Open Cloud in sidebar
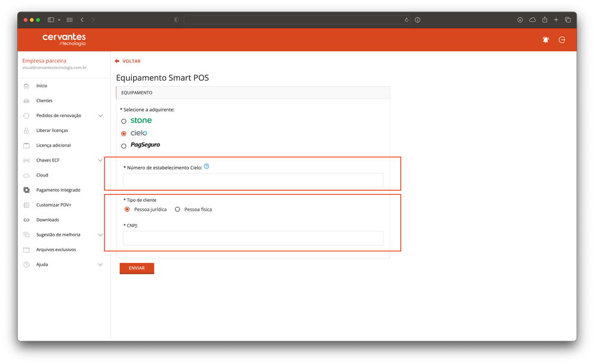The width and height of the screenshot is (594, 364). coord(42,175)
